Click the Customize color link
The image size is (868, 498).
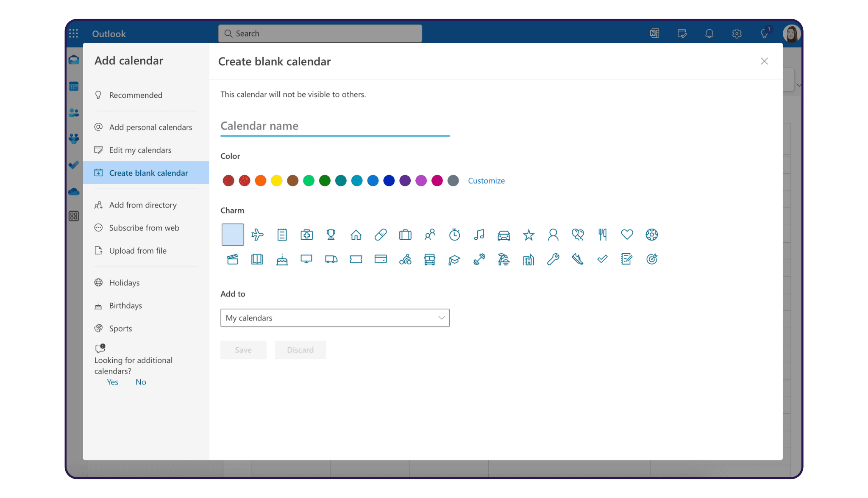(x=486, y=181)
